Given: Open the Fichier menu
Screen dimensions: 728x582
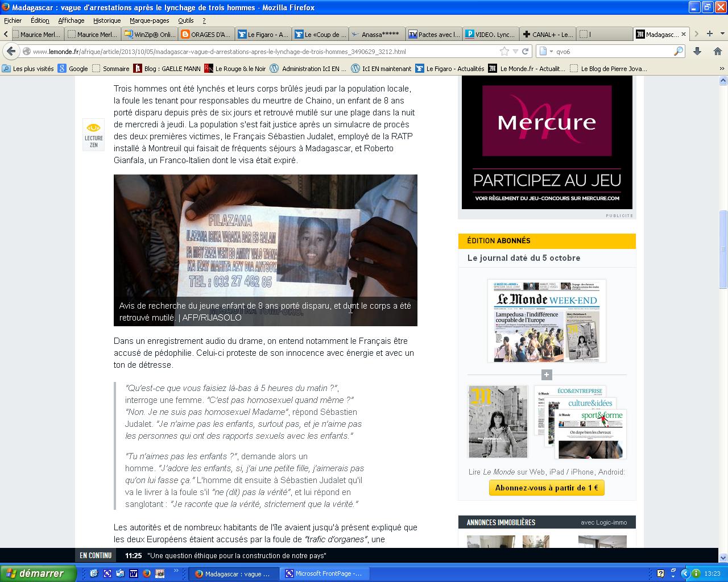Looking at the screenshot, I should 13,20.
